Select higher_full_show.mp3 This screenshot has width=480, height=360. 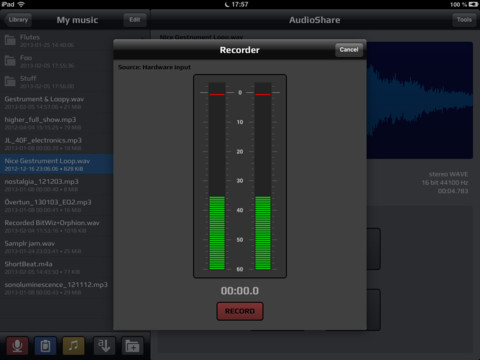(57, 123)
